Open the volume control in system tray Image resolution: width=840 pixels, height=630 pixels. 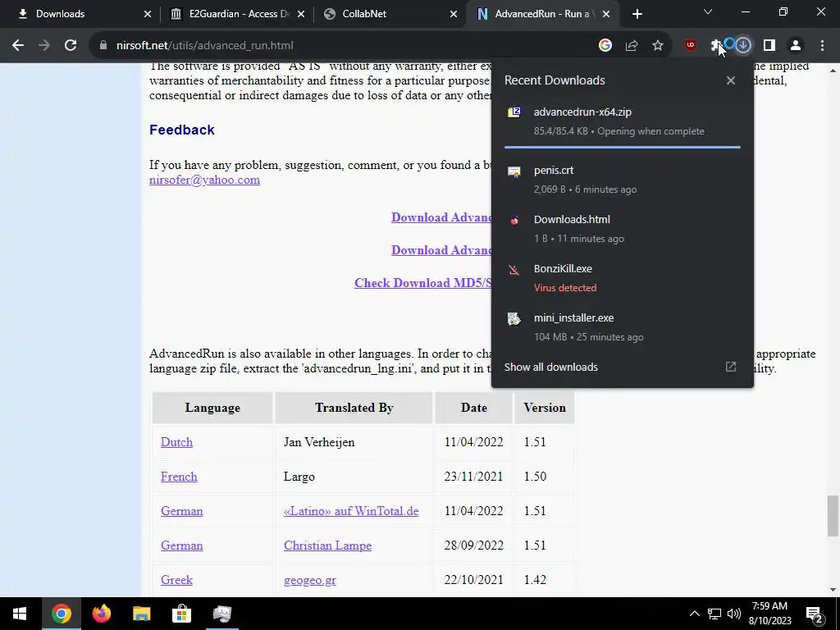[x=734, y=614]
